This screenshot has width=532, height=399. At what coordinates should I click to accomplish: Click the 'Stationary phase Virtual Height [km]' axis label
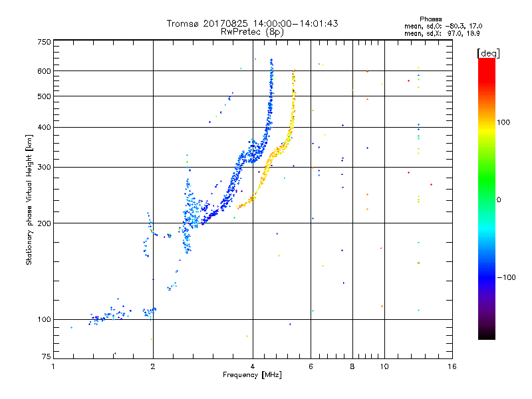click(29, 200)
